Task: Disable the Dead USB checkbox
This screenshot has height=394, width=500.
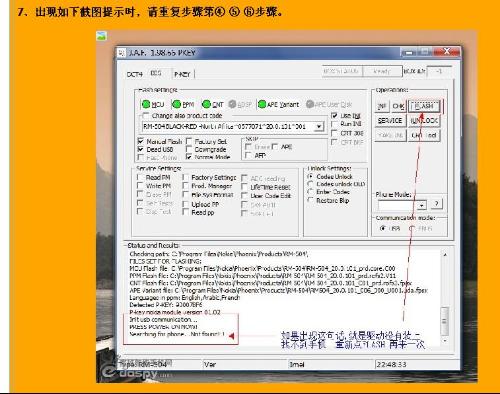Action: tap(141, 149)
